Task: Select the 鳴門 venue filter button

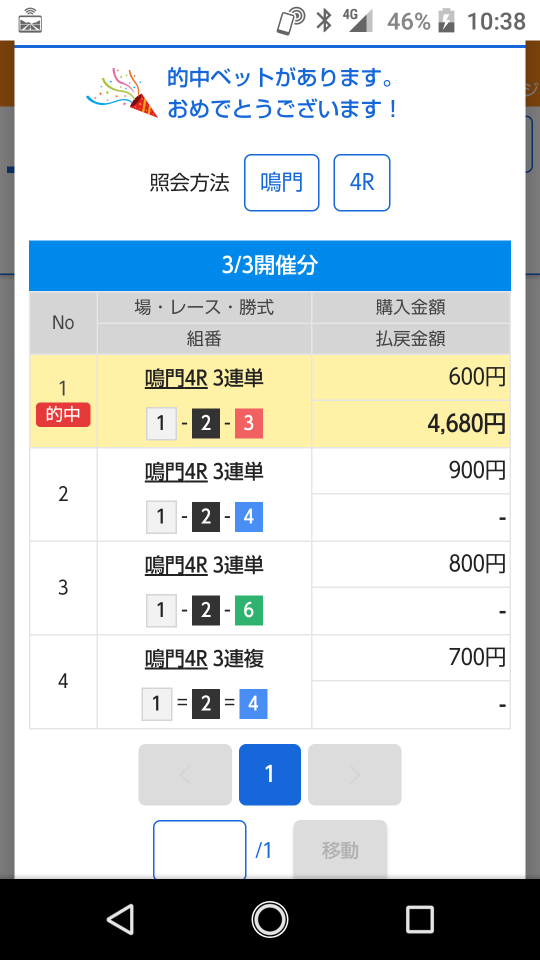Action: [282, 182]
